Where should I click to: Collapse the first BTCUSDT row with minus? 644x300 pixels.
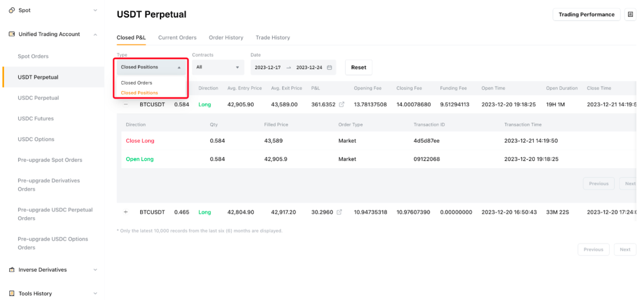(126, 105)
